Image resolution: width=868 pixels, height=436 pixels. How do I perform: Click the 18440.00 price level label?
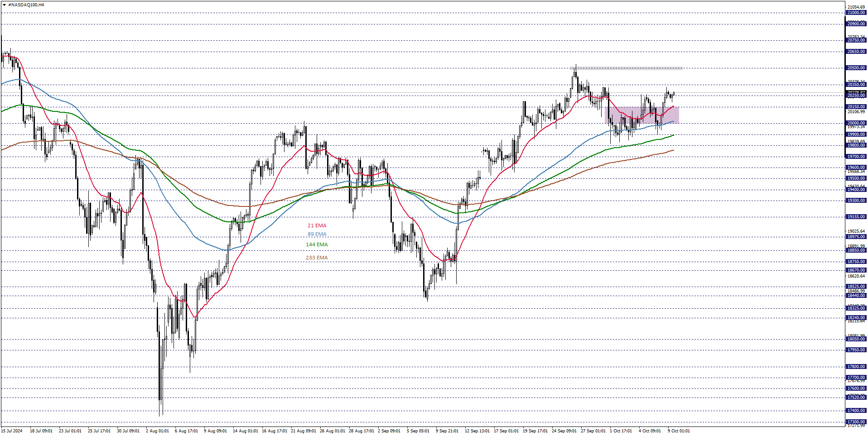[856, 296]
